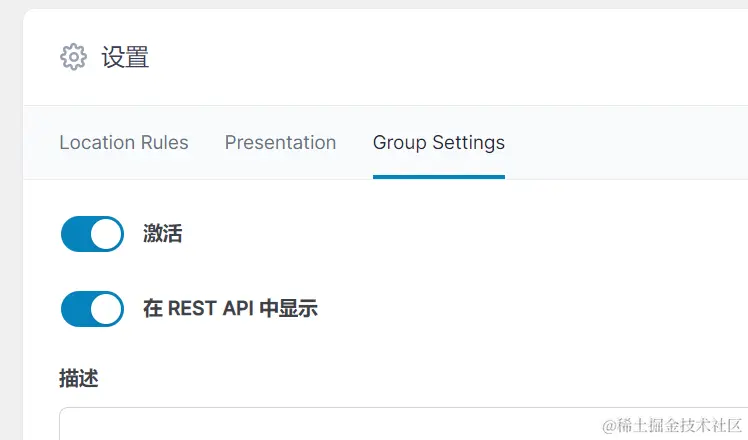The height and width of the screenshot is (440, 748).
Task: Click the 描述 field label
Action: [x=79, y=378]
